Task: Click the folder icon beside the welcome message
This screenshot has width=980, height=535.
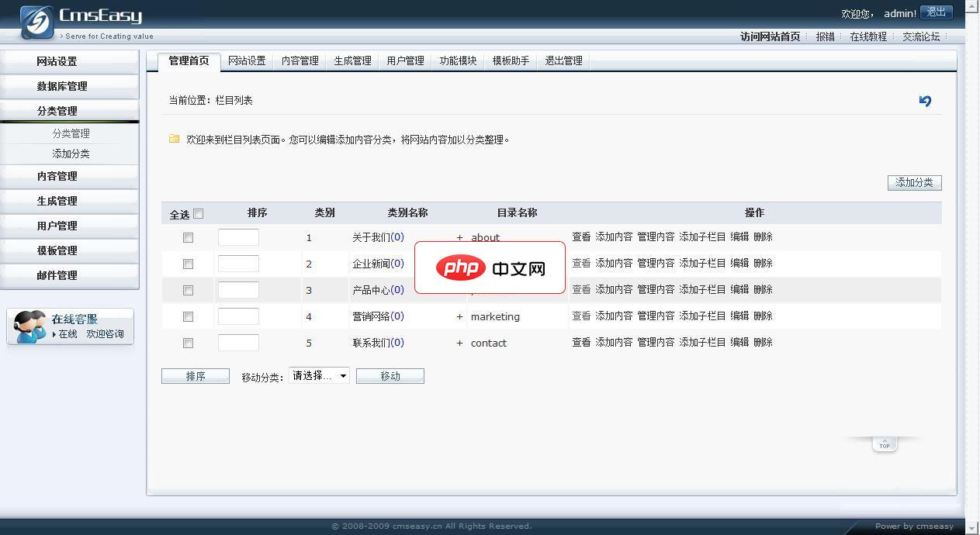Action: point(173,139)
